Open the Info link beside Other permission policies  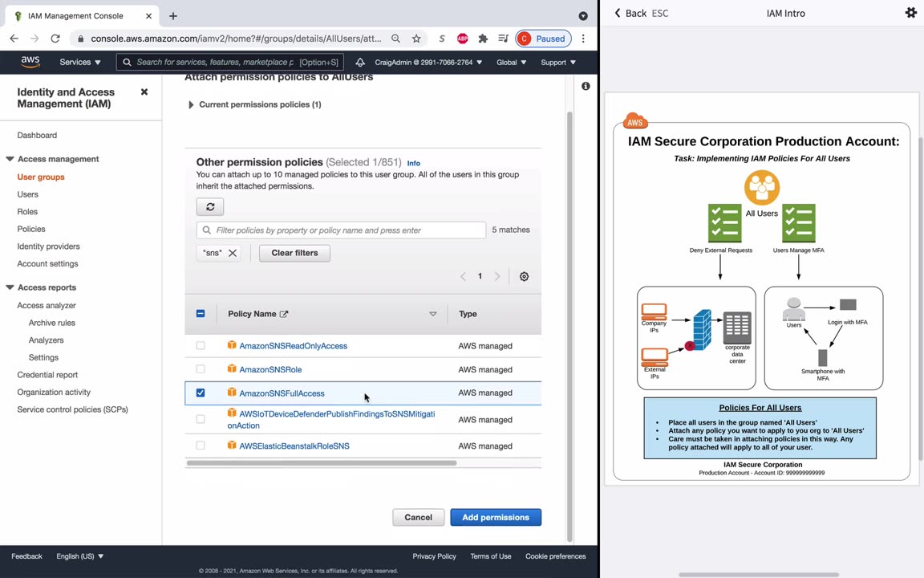(x=414, y=164)
